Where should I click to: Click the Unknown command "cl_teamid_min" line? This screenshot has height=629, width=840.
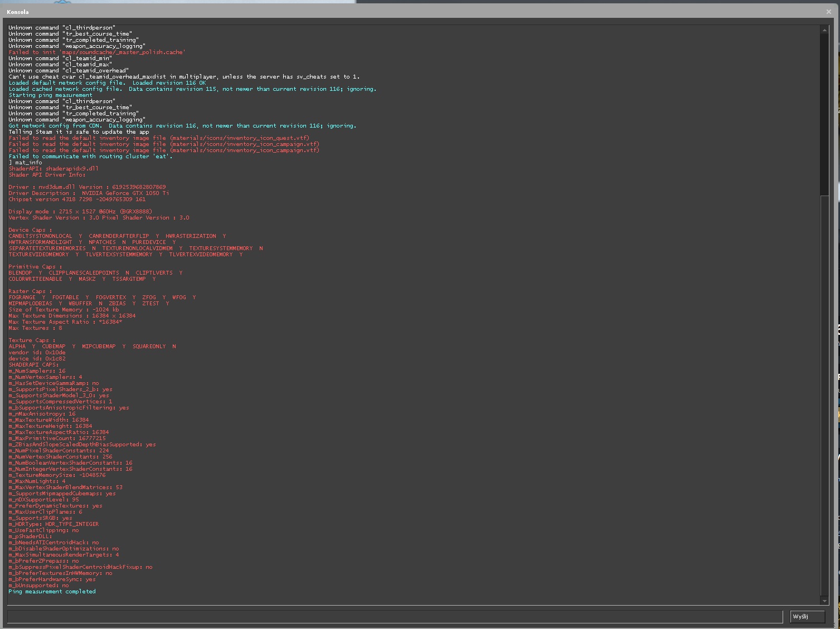[60, 58]
